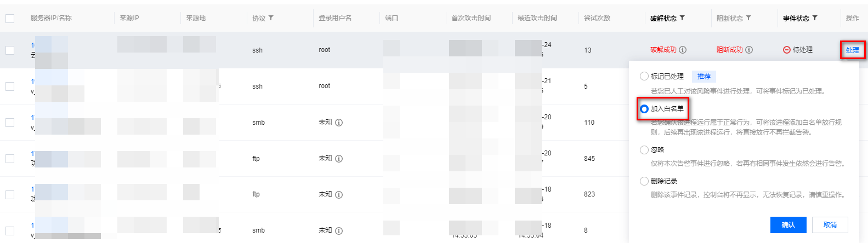This screenshot has height=243, width=868.
Task: Tick the select-all checkbox in table header
Action: click(x=10, y=19)
